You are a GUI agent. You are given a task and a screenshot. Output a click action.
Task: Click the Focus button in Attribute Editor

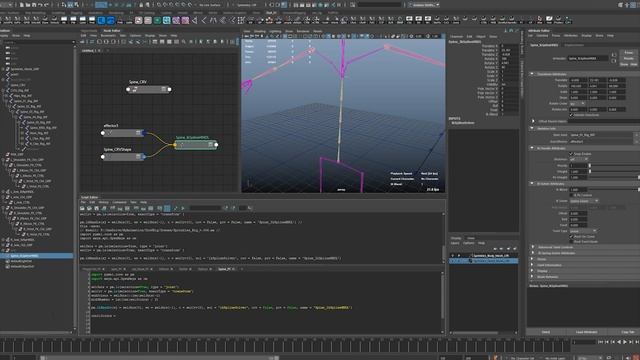pos(629,53)
